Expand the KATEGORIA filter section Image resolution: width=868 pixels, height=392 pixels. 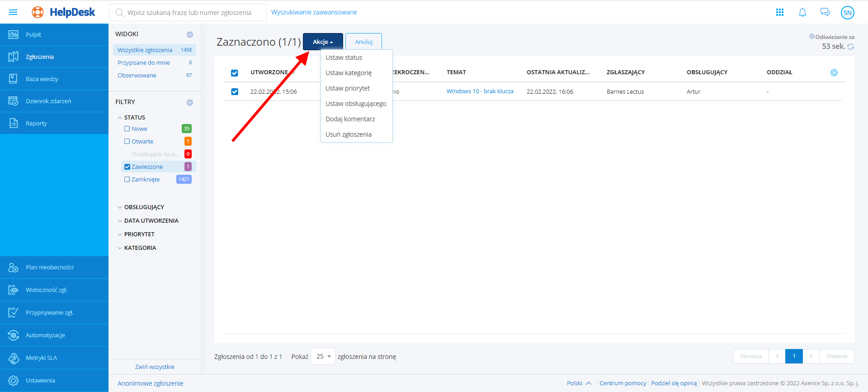coord(140,248)
